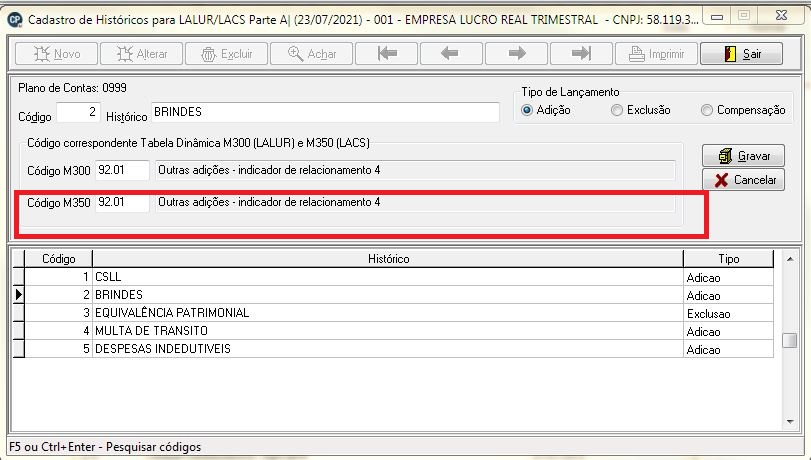
Task: Click the application icon in title bar
Action: click(x=15, y=20)
